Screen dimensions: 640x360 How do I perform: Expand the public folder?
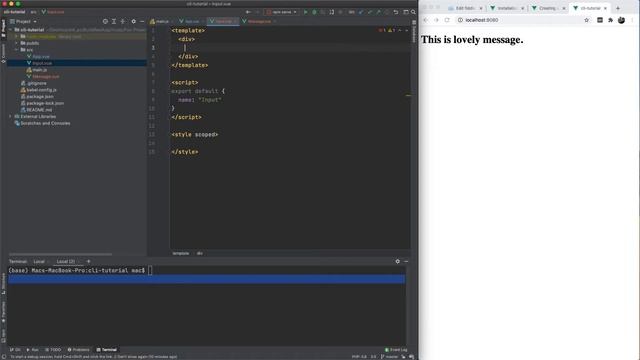pyautogui.click(x=16, y=43)
